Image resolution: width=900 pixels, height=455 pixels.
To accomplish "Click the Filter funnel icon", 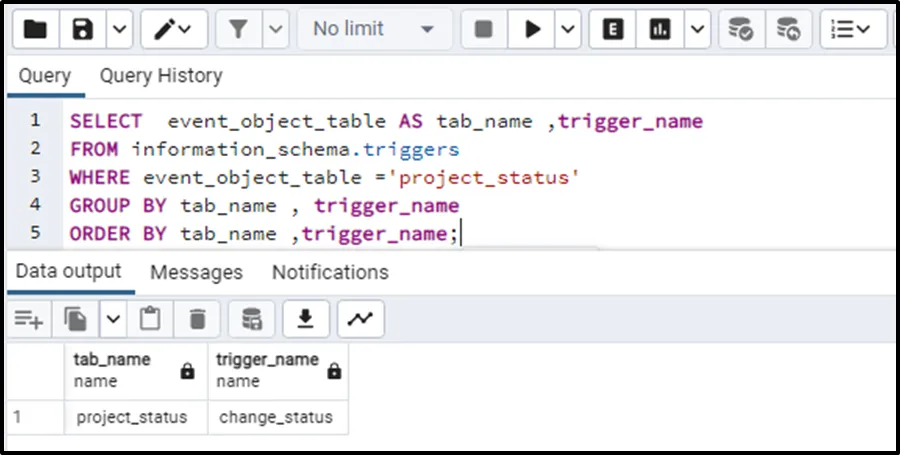I will [x=238, y=30].
